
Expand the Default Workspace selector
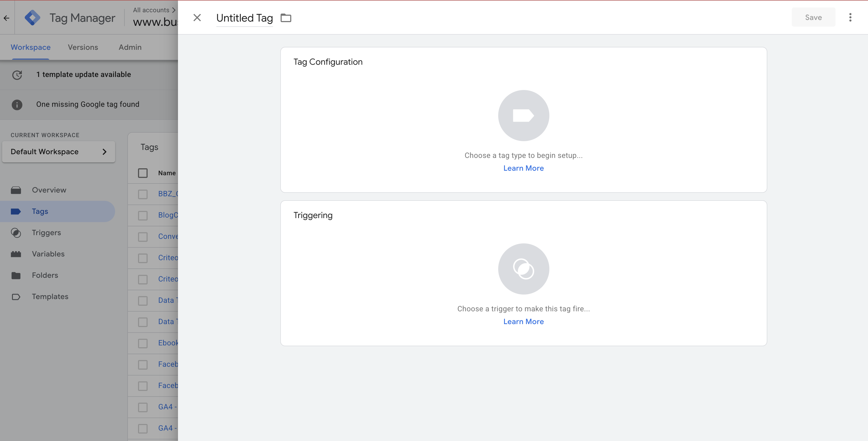point(59,152)
